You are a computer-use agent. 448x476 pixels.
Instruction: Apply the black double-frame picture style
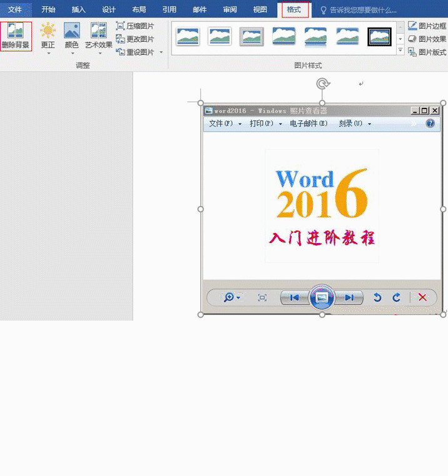point(379,37)
